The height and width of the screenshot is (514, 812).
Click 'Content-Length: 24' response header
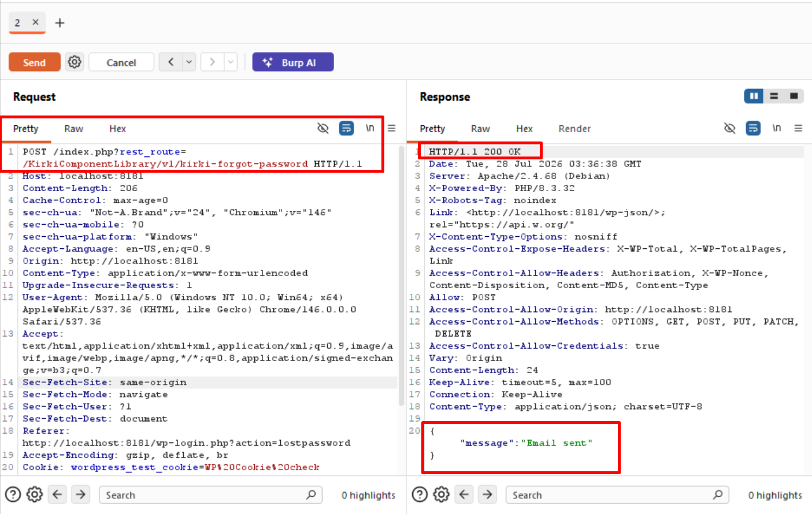click(483, 370)
